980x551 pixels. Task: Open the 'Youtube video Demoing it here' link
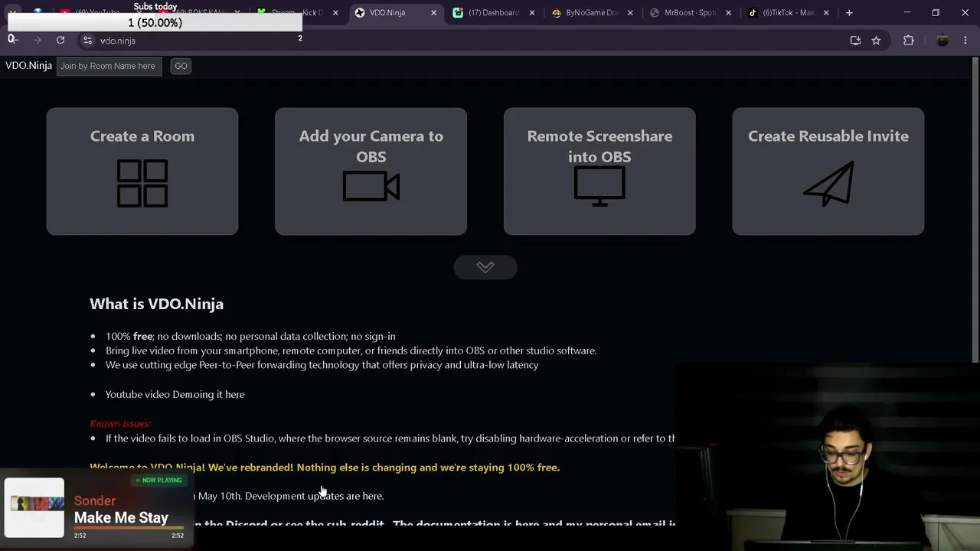click(x=175, y=394)
